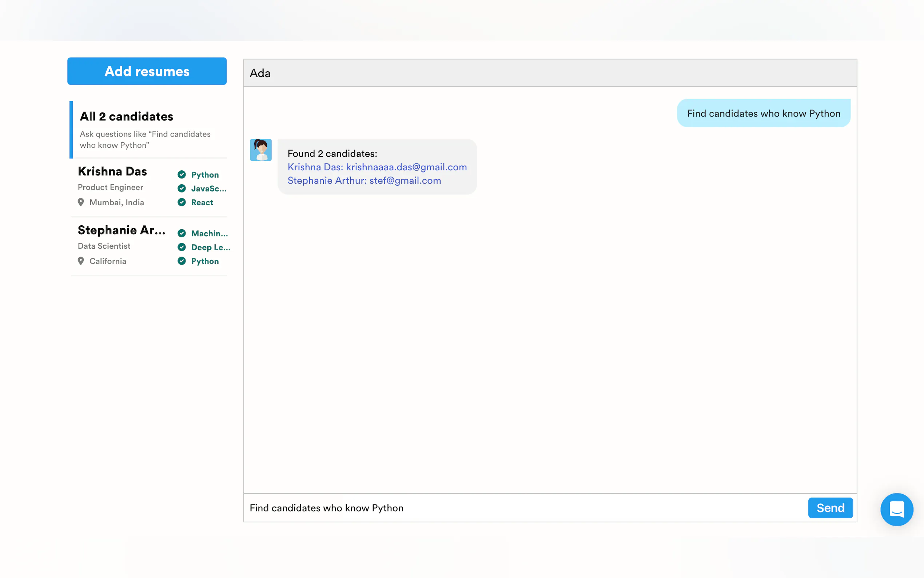Click Ada's avatar icon in chat
This screenshot has width=924, height=578.
pyautogui.click(x=260, y=150)
